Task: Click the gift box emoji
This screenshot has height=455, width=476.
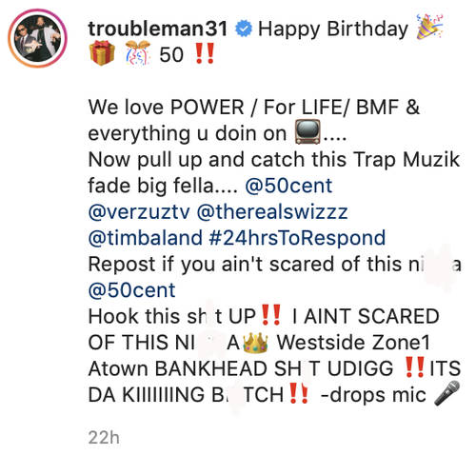Action: point(102,53)
